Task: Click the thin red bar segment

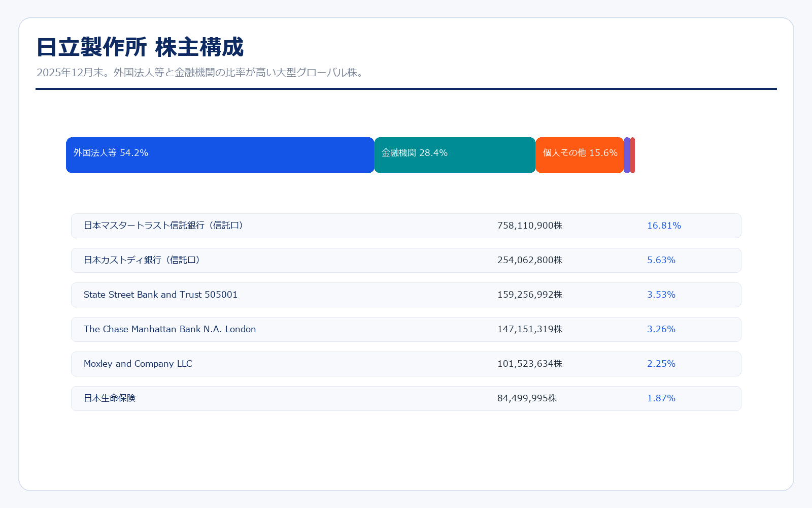Action: coord(633,155)
